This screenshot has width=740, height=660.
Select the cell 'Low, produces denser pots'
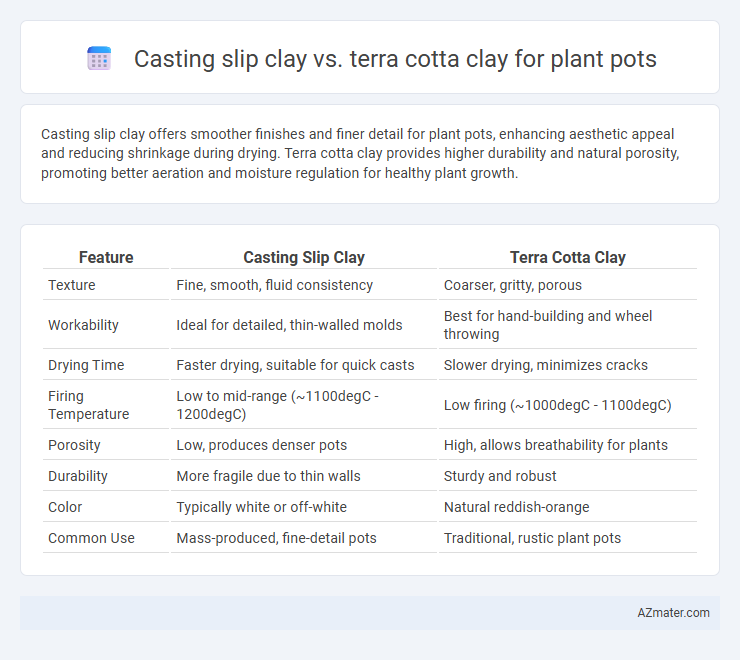point(261,445)
